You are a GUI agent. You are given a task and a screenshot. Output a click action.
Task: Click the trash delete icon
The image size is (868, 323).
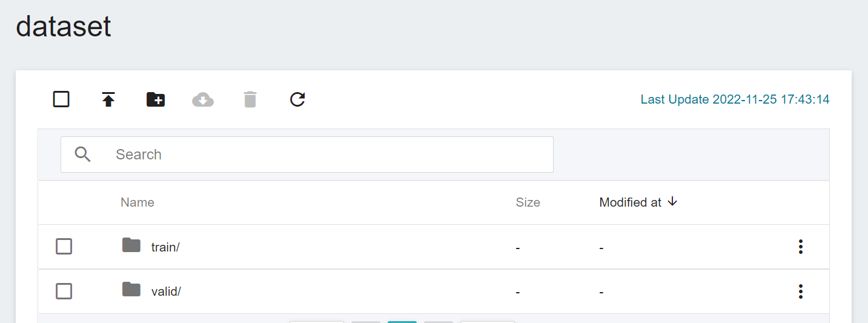pos(250,99)
